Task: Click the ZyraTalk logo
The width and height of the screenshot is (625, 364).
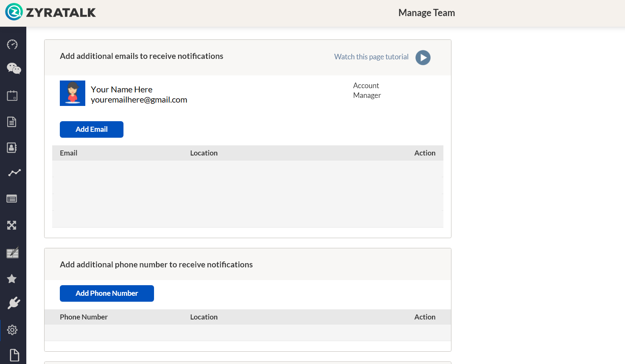Action: pyautogui.click(x=50, y=12)
